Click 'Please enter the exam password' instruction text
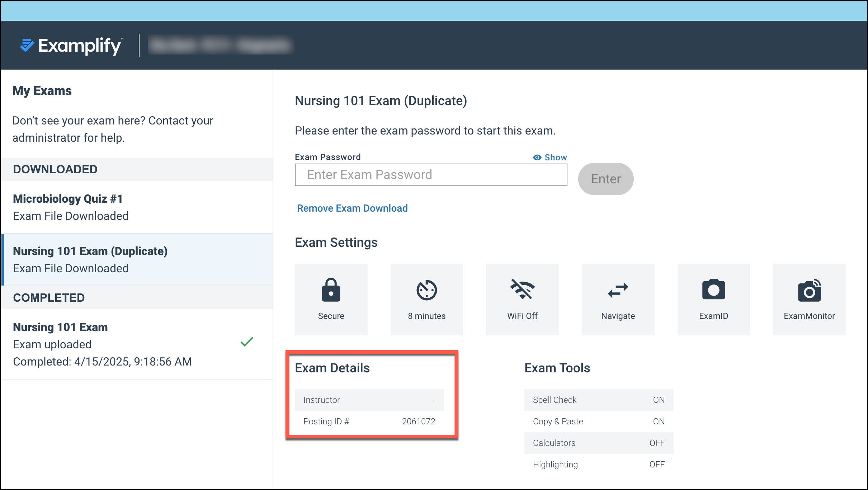868x490 pixels. tap(425, 131)
